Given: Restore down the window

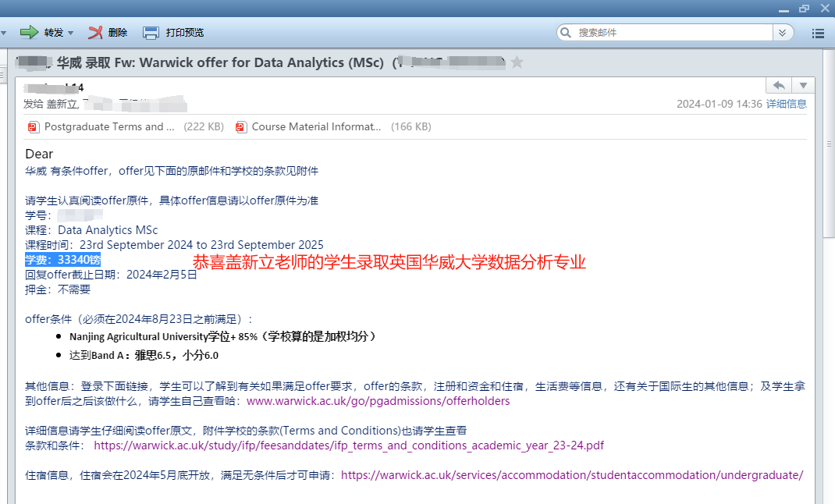Looking at the screenshot, I should (805, 7).
